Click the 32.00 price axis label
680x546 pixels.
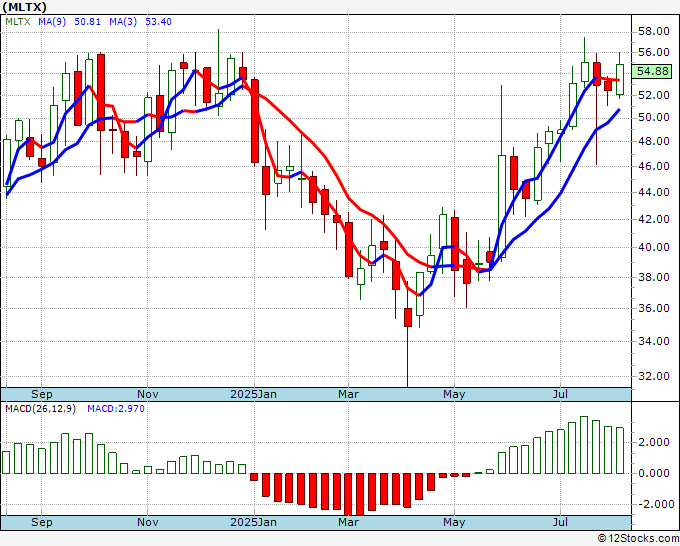click(x=654, y=376)
